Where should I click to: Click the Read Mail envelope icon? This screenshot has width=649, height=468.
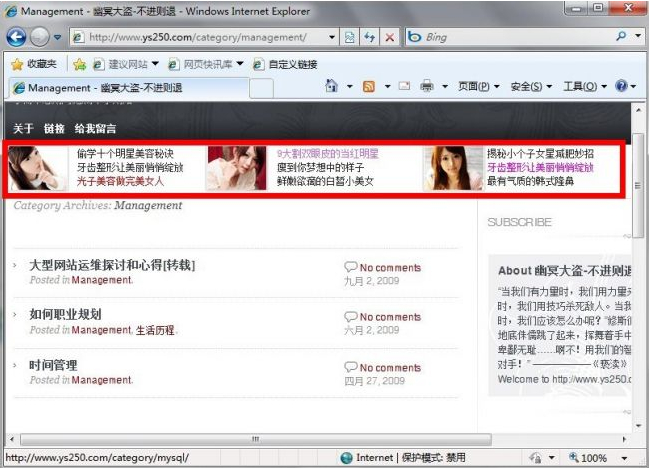pos(404,87)
